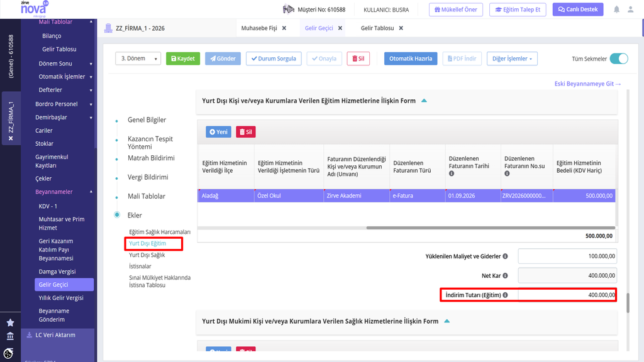Follow the Eski Beyannameye Git link
Viewport: 644px width, 362px height.
(x=587, y=84)
